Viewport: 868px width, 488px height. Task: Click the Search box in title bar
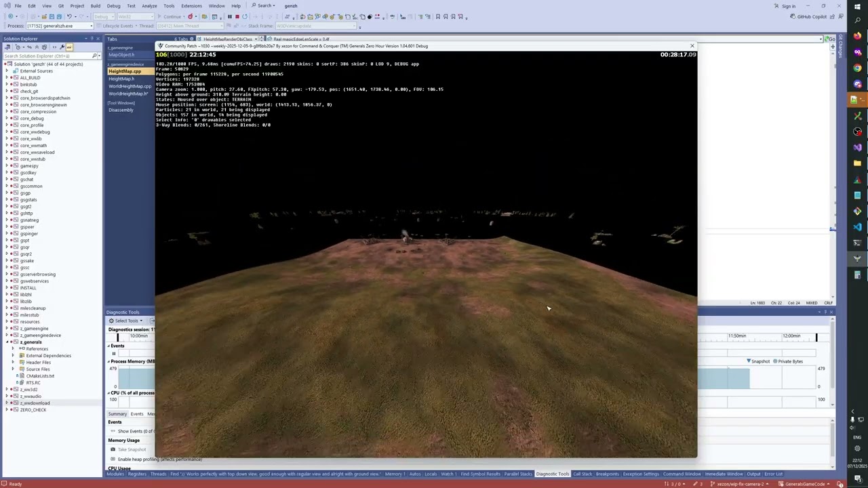click(x=262, y=6)
